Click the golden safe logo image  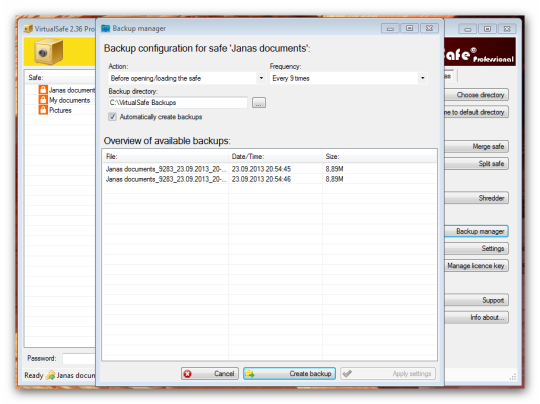point(49,52)
